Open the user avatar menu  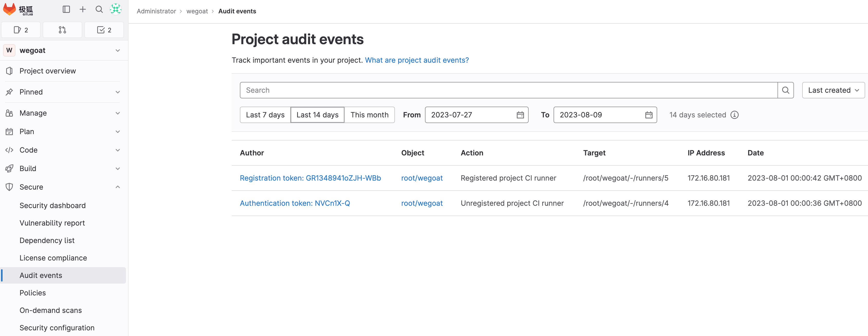[x=116, y=10]
